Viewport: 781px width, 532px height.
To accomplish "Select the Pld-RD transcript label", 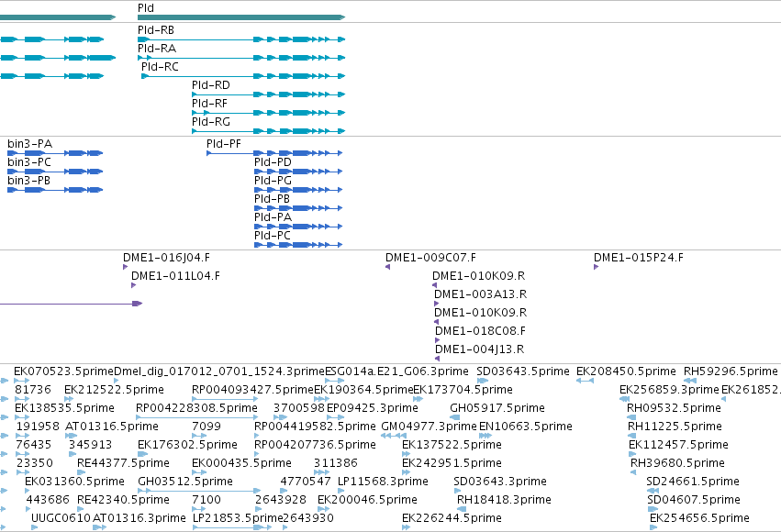I will [211, 85].
